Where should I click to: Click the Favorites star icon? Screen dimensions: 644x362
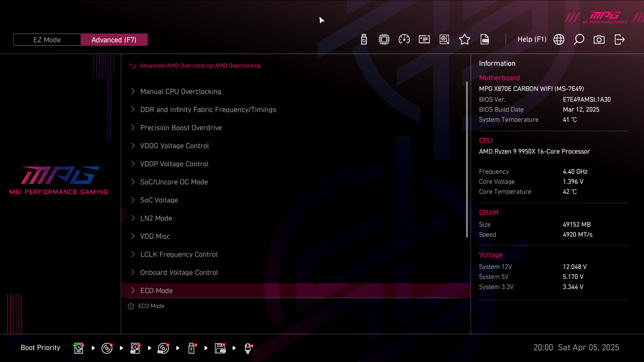click(x=465, y=40)
